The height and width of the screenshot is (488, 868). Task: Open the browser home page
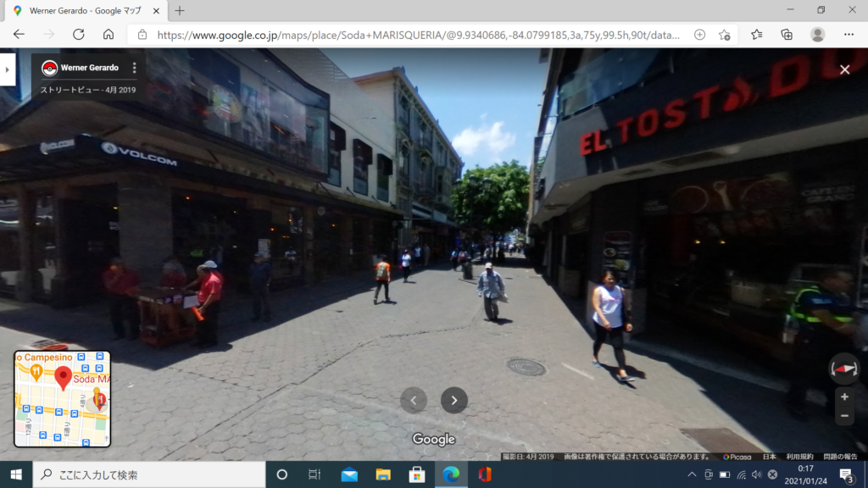click(x=108, y=34)
